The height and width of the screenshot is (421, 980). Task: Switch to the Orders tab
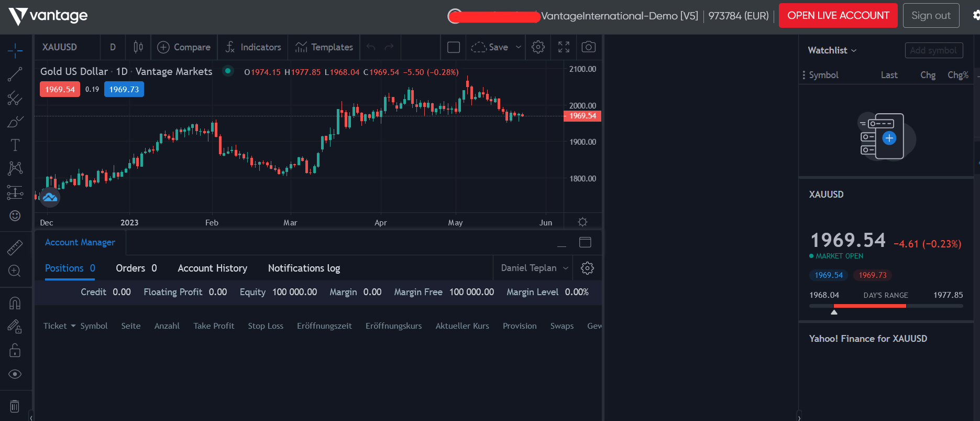[x=136, y=268]
